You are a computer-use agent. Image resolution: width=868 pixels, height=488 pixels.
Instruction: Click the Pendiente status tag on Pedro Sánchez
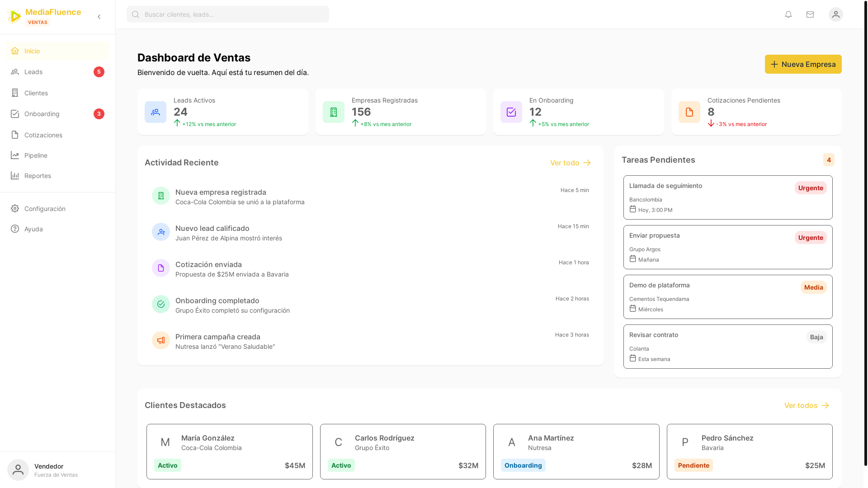click(693, 465)
